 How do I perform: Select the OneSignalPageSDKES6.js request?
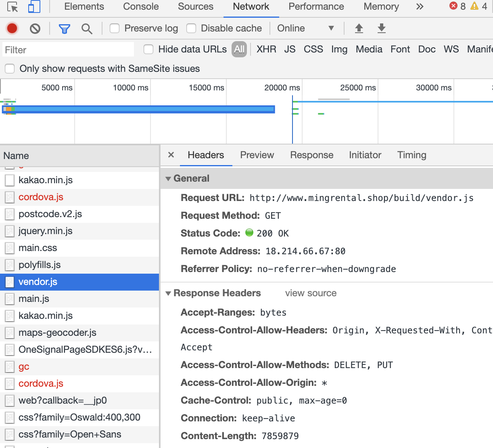[x=79, y=350]
